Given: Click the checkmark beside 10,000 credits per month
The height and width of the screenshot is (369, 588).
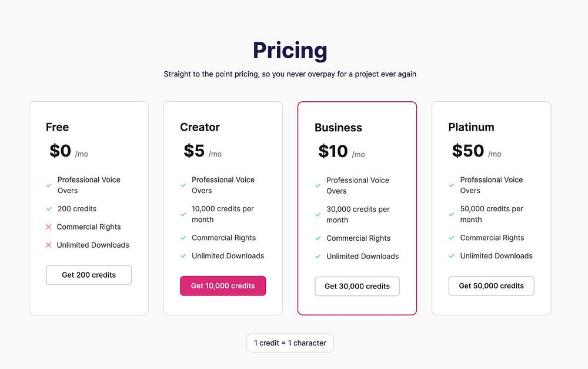Looking at the screenshot, I should pos(183,214).
